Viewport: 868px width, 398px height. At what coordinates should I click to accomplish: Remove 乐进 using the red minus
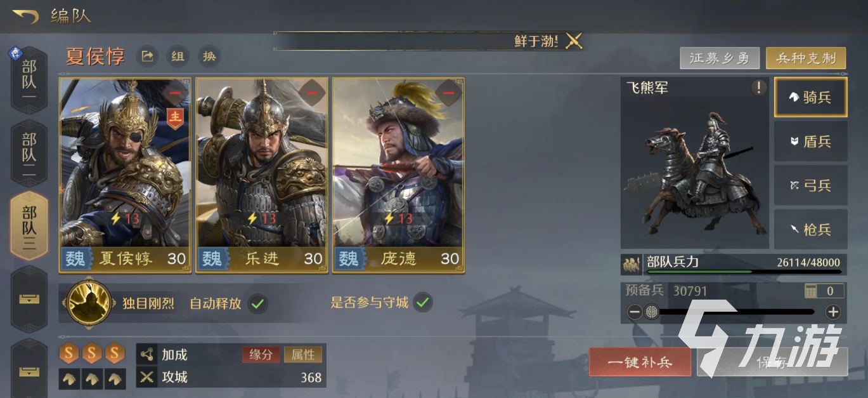313,93
